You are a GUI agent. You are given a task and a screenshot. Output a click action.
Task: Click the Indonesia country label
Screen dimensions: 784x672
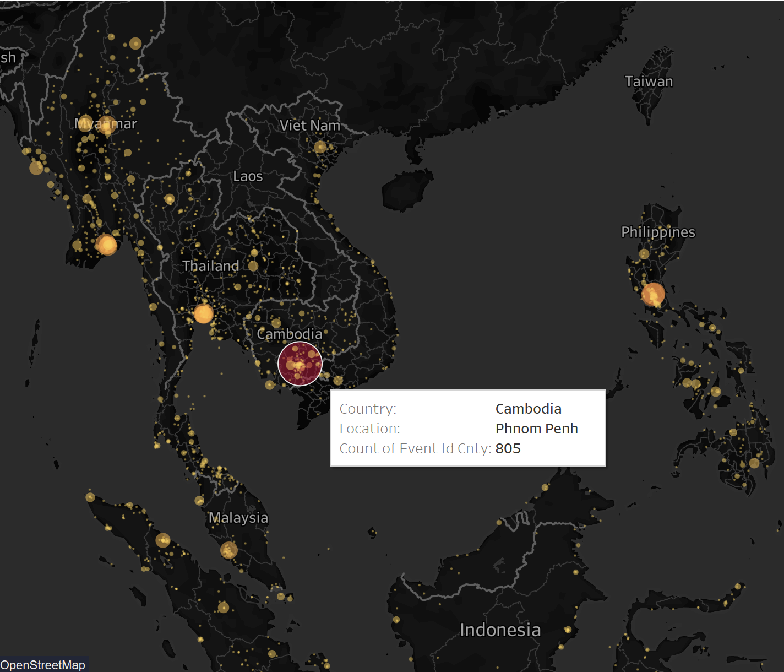pyautogui.click(x=500, y=630)
